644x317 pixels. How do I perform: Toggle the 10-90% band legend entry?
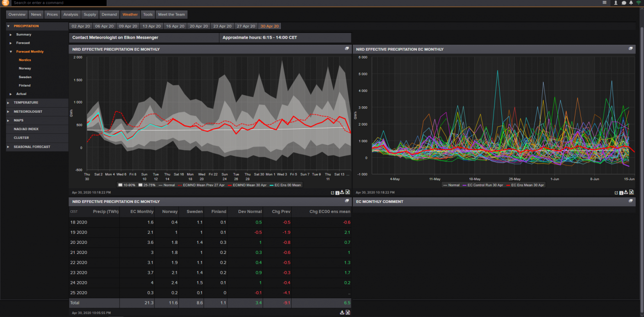126,185
